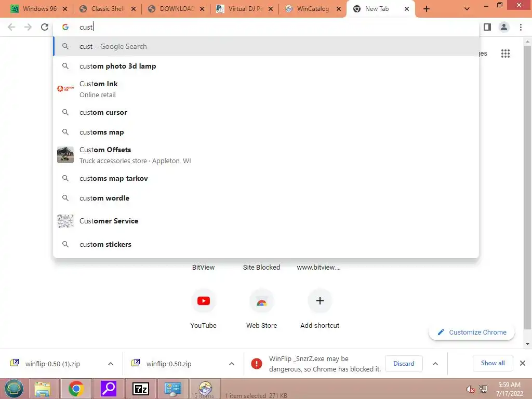Click the page vertical scrollbar
This screenshot has width=532, height=399.
pos(527,187)
